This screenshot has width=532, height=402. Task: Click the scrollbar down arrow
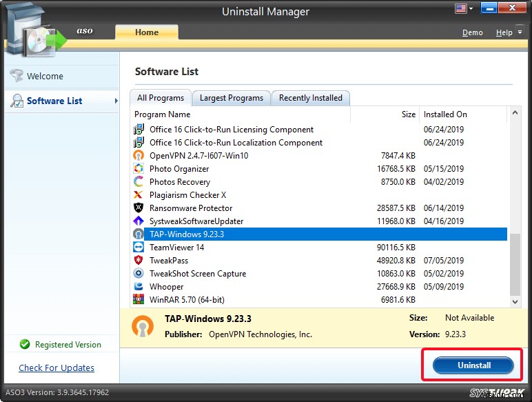point(515,301)
